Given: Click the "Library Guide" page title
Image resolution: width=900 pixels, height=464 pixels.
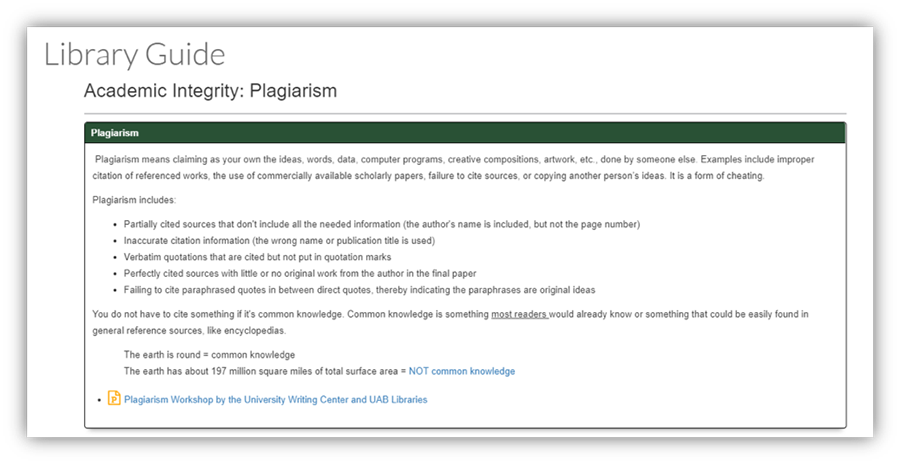Looking at the screenshot, I should pos(135,54).
